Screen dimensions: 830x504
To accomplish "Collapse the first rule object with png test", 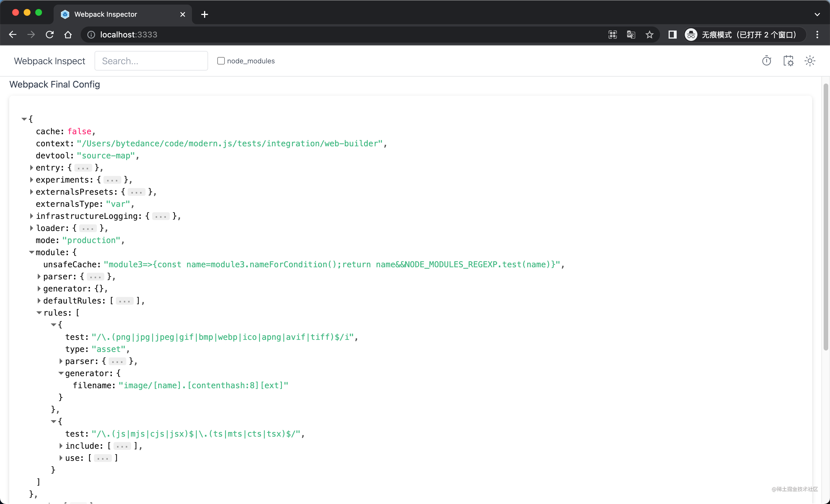I will (54, 325).
